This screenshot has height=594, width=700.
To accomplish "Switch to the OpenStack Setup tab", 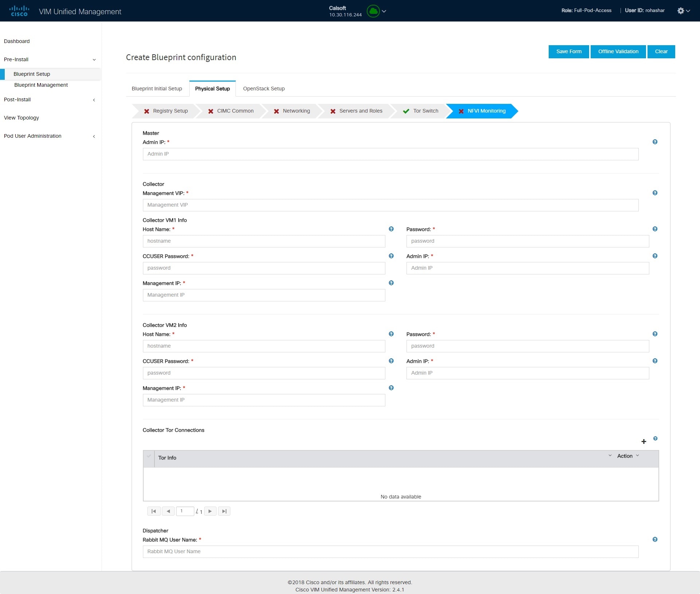I will coord(264,88).
